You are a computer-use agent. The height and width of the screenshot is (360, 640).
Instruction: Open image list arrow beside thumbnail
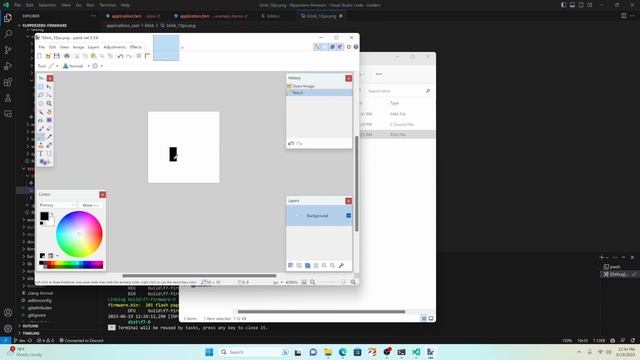[x=182, y=47]
